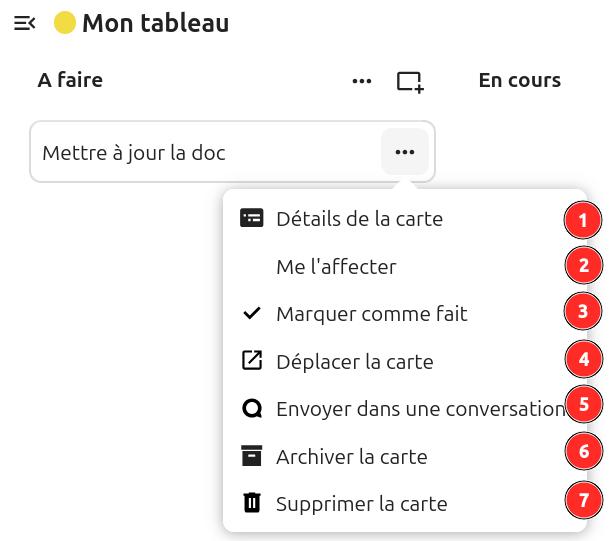The height and width of the screenshot is (541, 613).
Task: Open the card's three-dot menu
Action: pos(404,152)
